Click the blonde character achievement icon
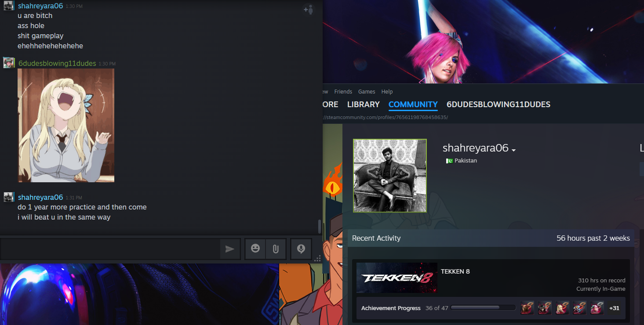 [x=562, y=308]
